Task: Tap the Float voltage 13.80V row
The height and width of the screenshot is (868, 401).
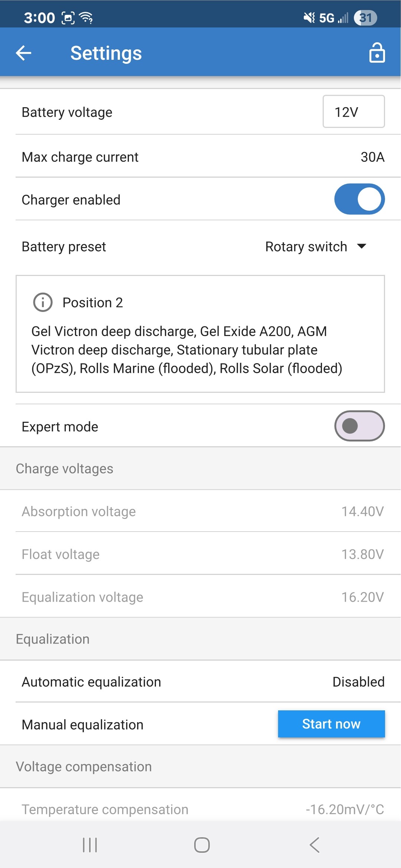Action: [200, 554]
